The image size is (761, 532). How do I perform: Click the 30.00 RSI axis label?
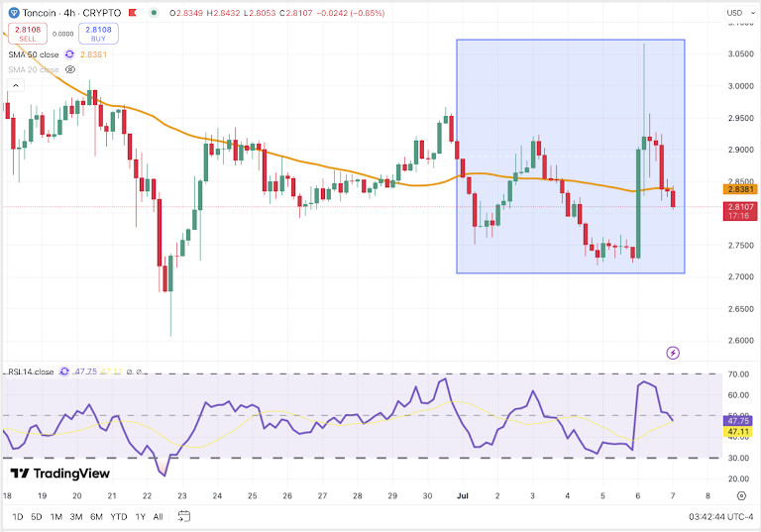tap(738, 458)
